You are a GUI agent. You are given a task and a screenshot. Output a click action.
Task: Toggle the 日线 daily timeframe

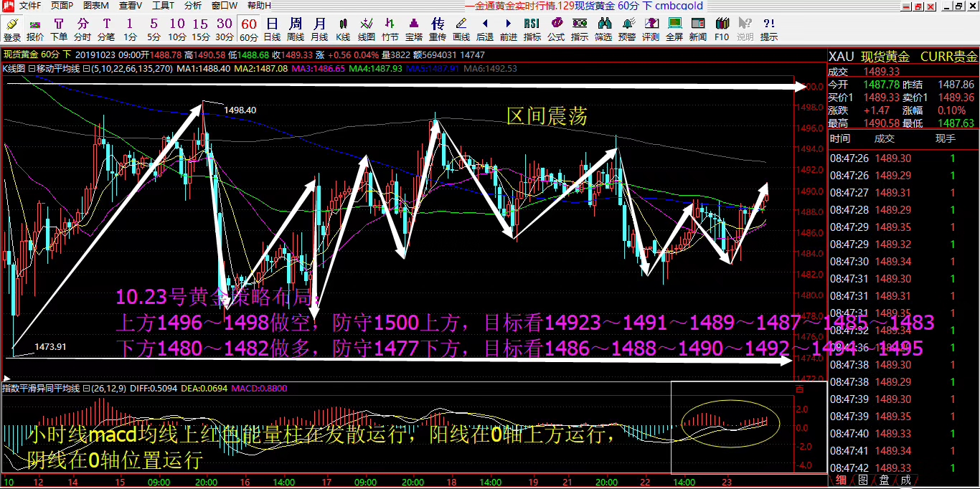pyautogui.click(x=272, y=29)
